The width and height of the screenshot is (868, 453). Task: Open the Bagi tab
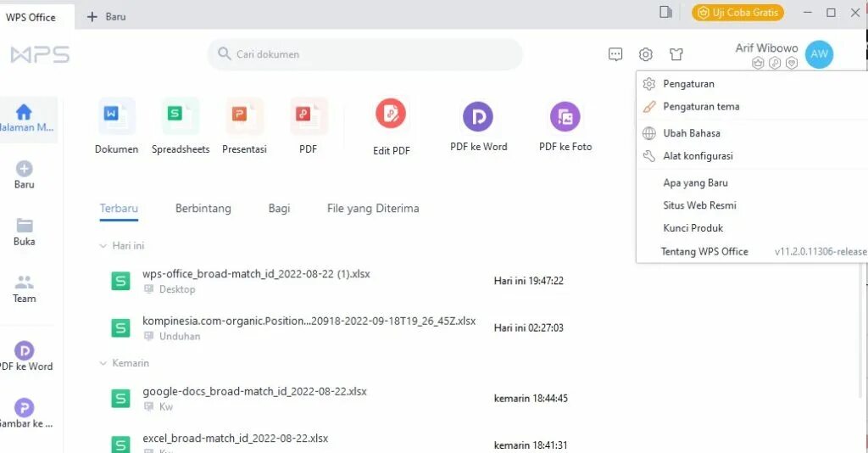pos(279,209)
